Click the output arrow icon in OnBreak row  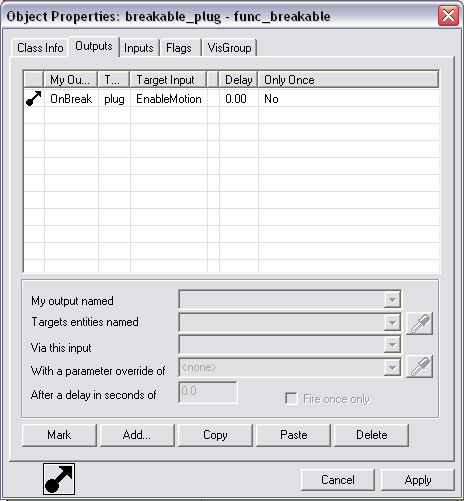(34, 99)
